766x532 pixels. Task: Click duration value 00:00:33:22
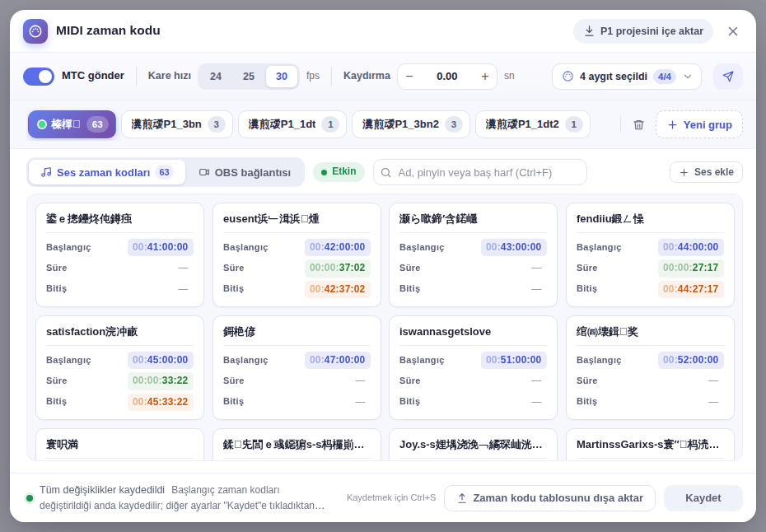tap(161, 380)
